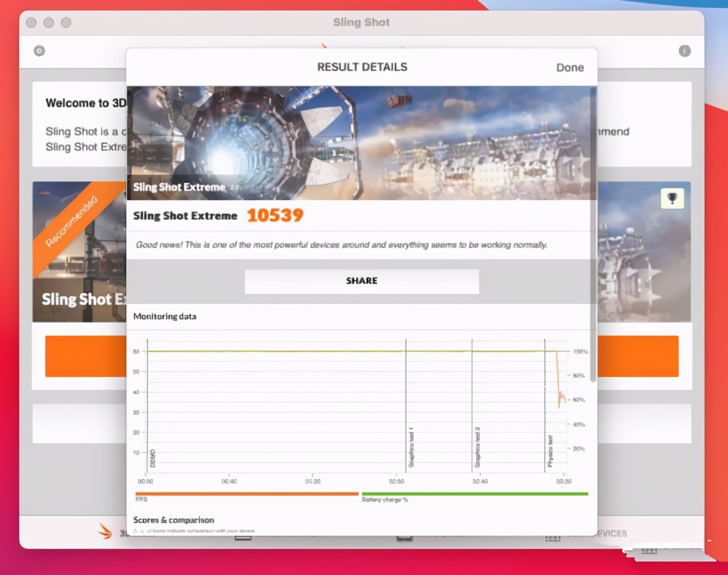Click the Monitoring data heading
The height and width of the screenshot is (575, 728).
click(165, 316)
